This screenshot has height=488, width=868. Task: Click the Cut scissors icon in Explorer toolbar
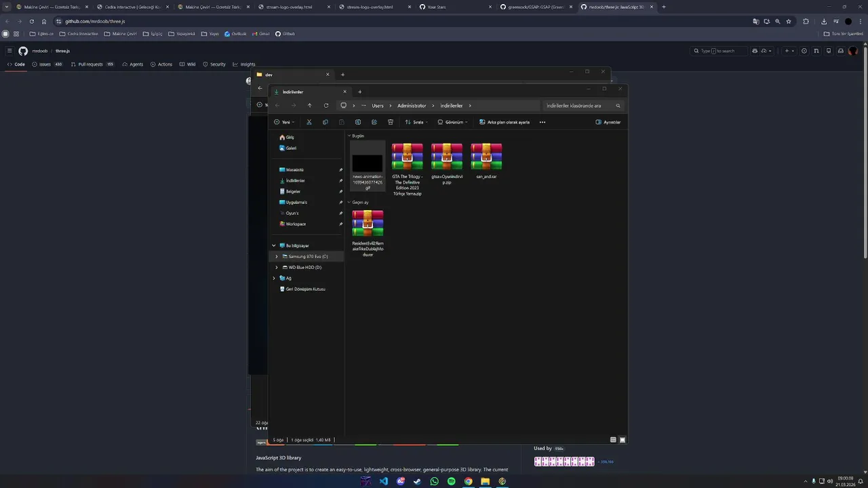point(309,122)
